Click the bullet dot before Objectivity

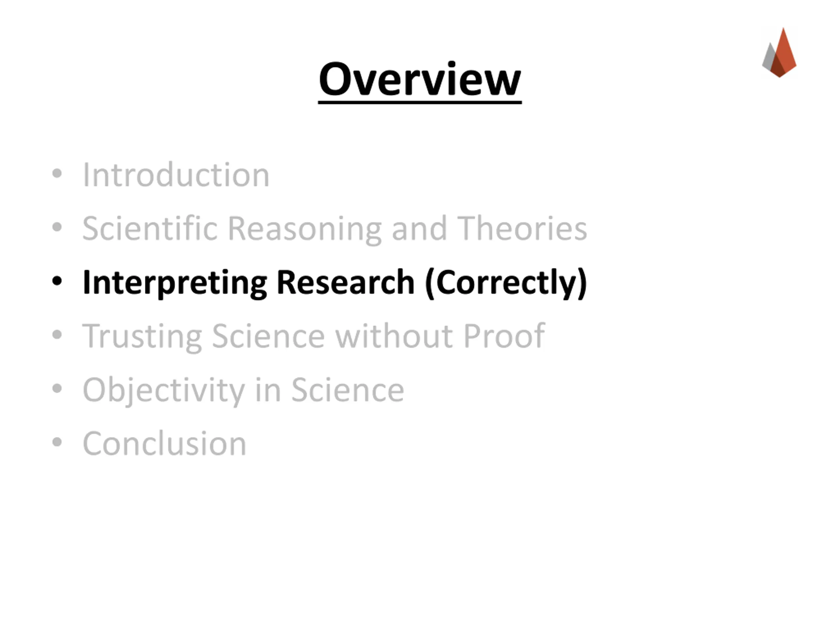57,388
